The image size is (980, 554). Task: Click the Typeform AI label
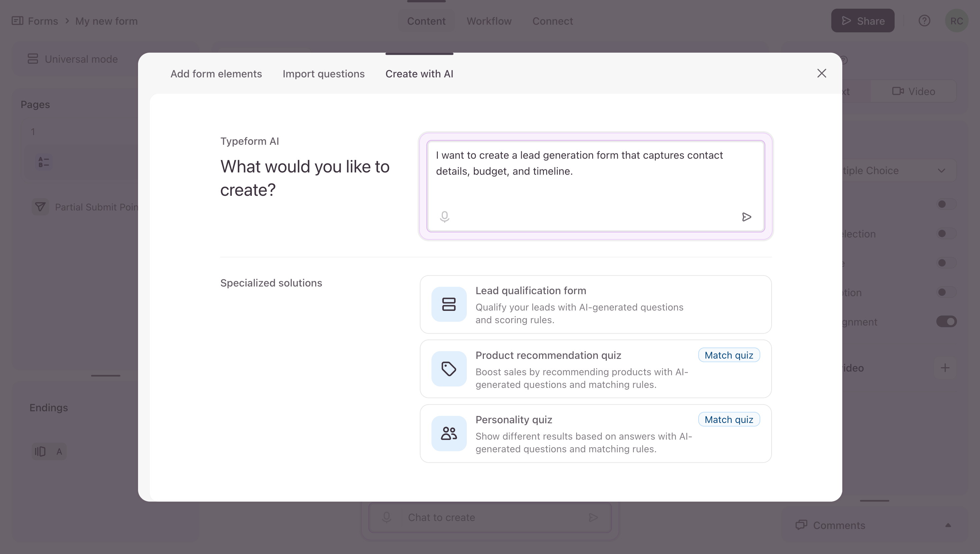click(x=249, y=141)
